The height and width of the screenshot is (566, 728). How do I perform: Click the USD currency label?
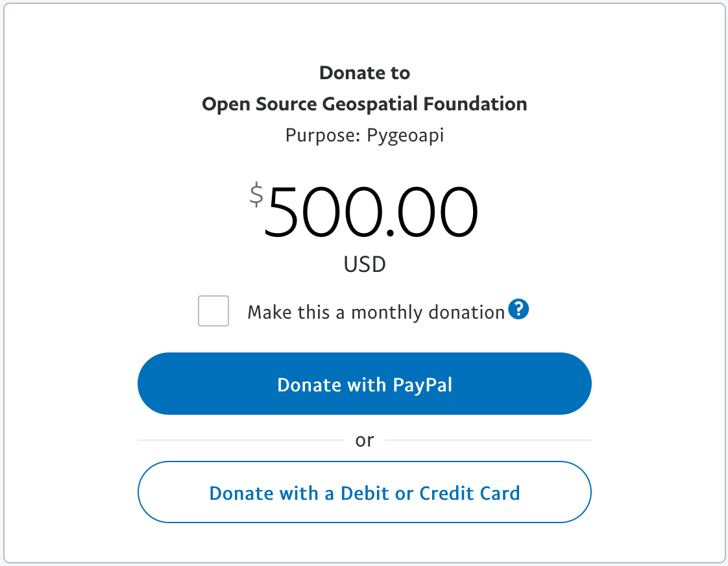pyautogui.click(x=365, y=264)
